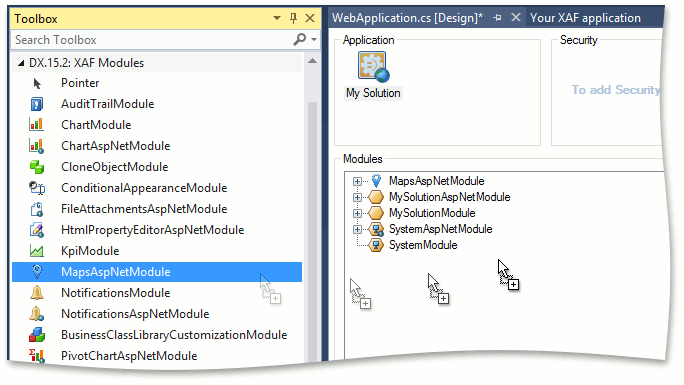This screenshot has height=385, width=684.
Task: Collapse the DX.15.2: XAF Modules group
Action: (x=21, y=63)
